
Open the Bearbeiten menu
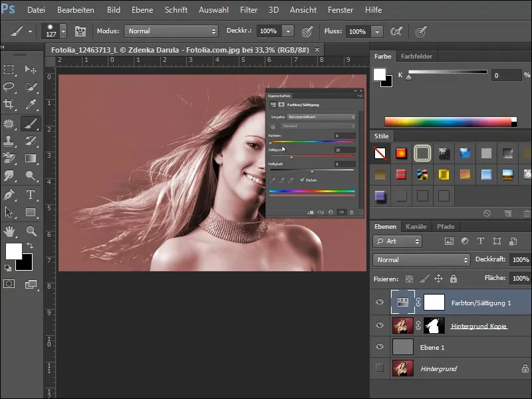[x=76, y=10]
